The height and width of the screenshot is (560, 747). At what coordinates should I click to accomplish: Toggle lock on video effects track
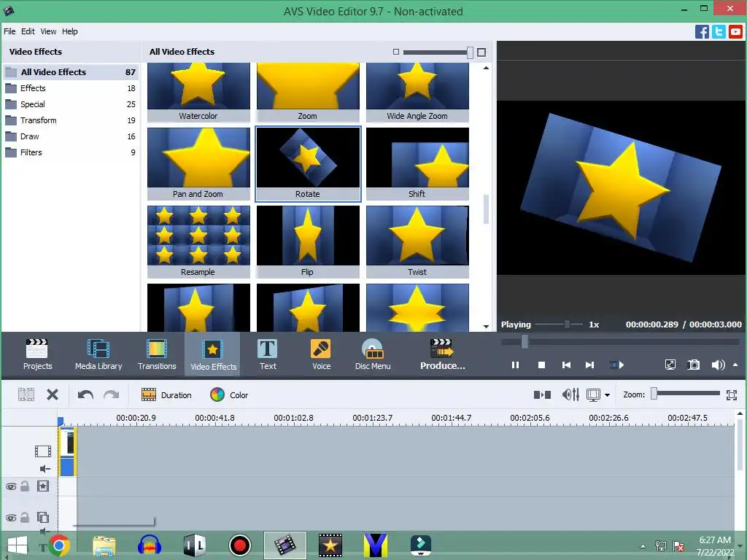pos(25,486)
